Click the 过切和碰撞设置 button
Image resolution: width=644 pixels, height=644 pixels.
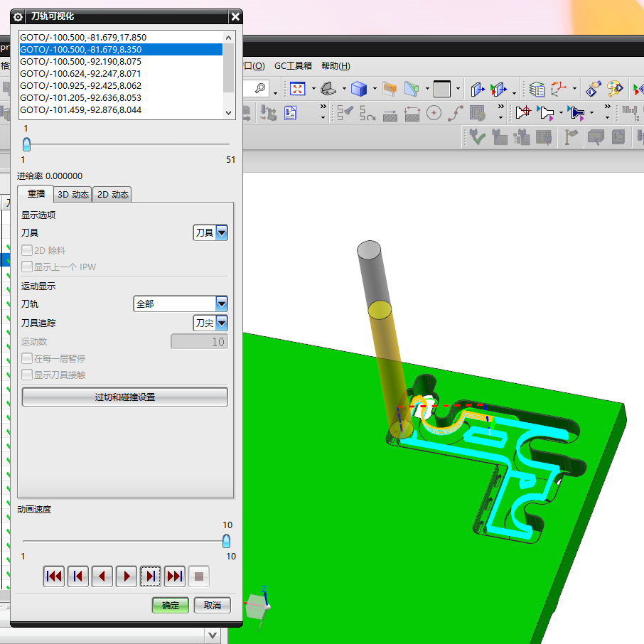[125, 397]
